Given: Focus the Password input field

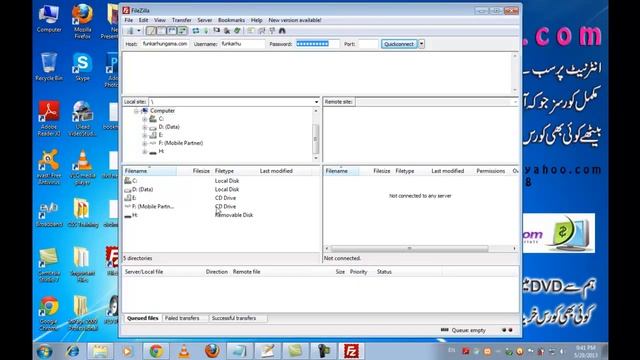Looking at the screenshot, I should pos(318,44).
